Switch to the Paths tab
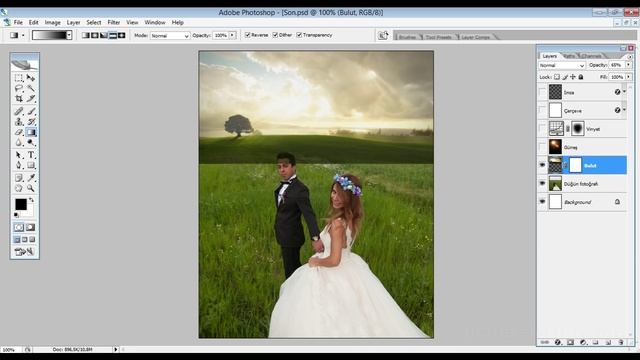The width and height of the screenshot is (640, 360). click(x=569, y=56)
